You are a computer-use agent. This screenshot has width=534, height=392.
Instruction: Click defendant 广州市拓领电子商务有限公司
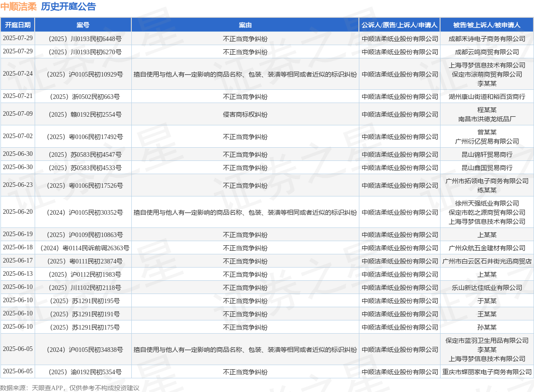tap(487, 181)
